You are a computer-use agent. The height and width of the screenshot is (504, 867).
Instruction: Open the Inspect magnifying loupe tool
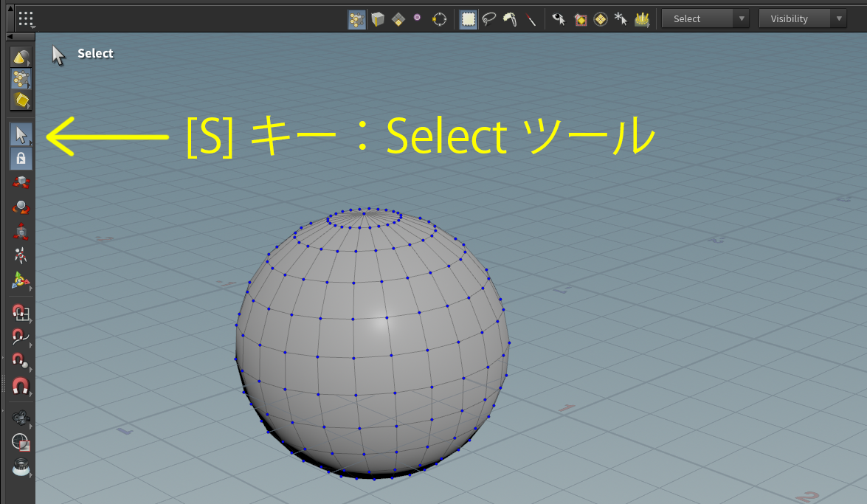21,467
